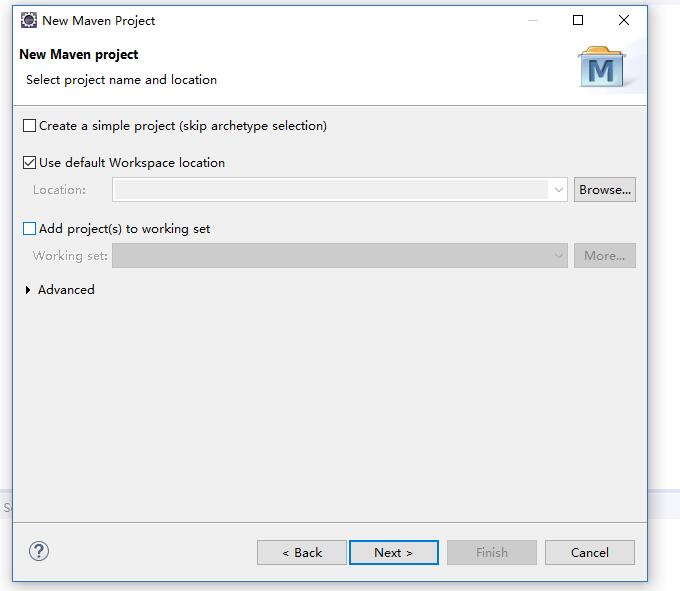Click the Browse... button
This screenshot has height=591, width=680.
(605, 189)
